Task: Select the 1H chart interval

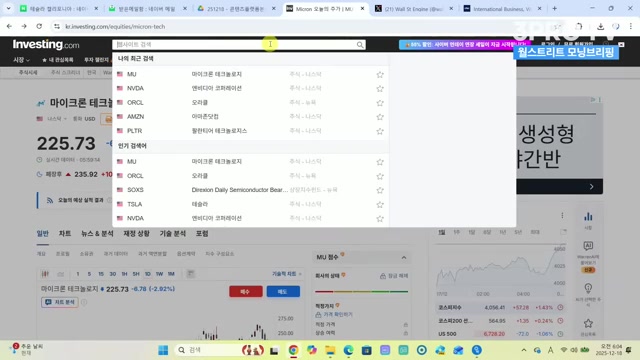Action: click(124, 274)
